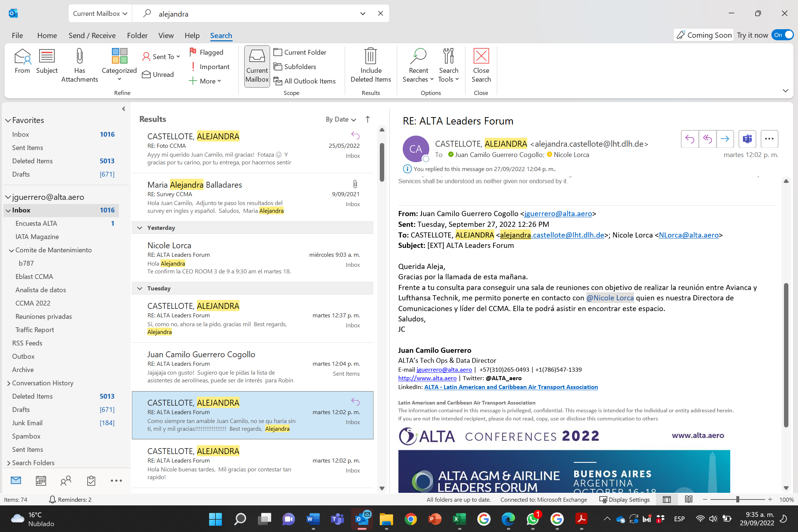Collapse the Tuesday group
The height and width of the screenshot is (532, 798).
[140, 289]
